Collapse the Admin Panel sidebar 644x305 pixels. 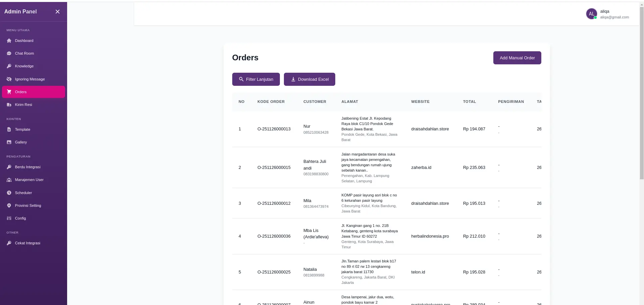(57, 11)
